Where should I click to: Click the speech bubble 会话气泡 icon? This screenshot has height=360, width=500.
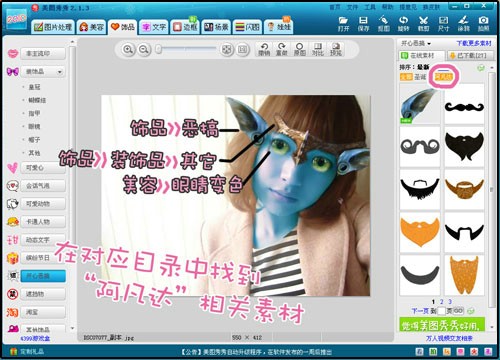point(13,186)
